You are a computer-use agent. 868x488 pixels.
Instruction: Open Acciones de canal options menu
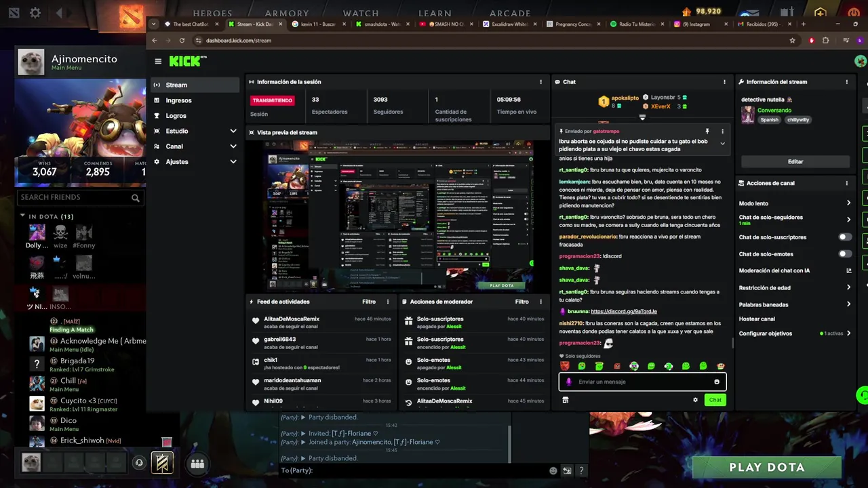(x=846, y=183)
